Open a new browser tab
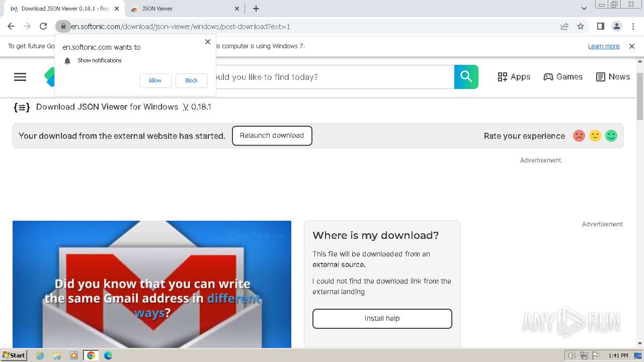The image size is (644, 362). click(x=256, y=9)
